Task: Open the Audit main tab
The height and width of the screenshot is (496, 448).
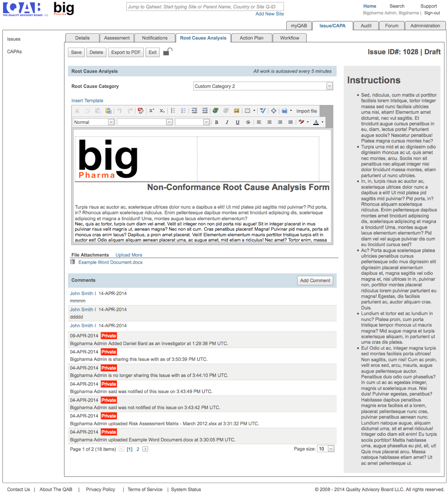Action: [366, 26]
